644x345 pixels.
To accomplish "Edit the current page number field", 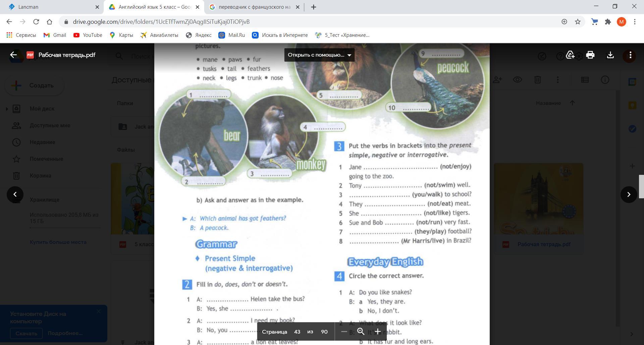I will [297, 332].
